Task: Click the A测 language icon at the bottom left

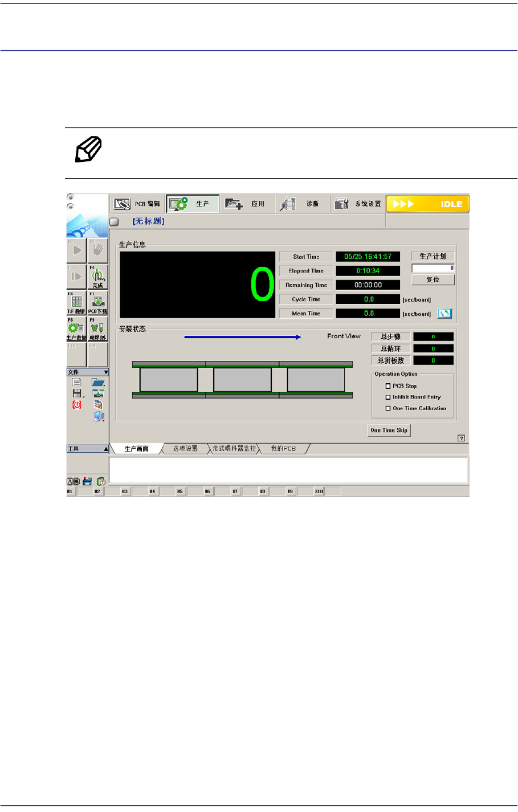Action: pyautogui.click(x=73, y=481)
